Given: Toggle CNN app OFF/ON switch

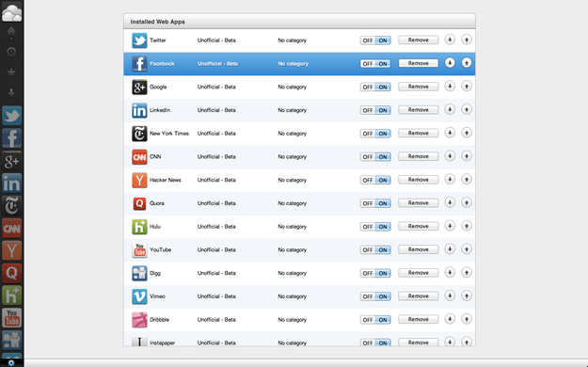Looking at the screenshot, I should (375, 156).
